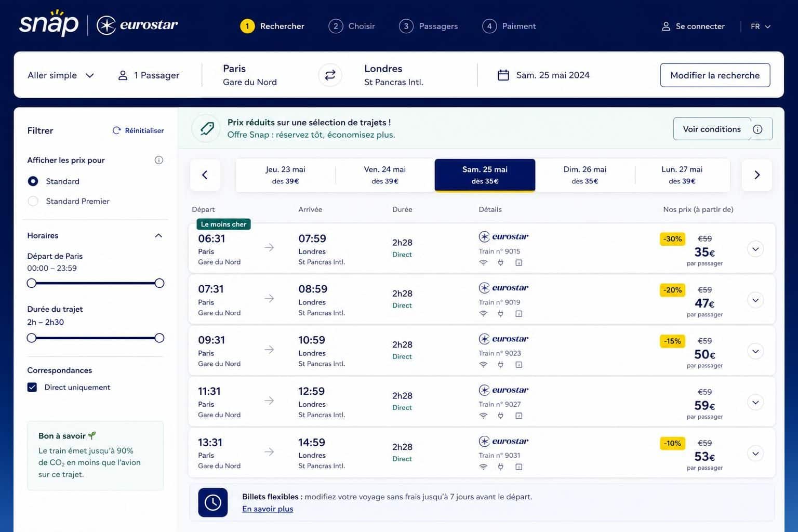Click the Réinitialiser reset icon
Screen dimensions: 798x532
coord(116,130)
